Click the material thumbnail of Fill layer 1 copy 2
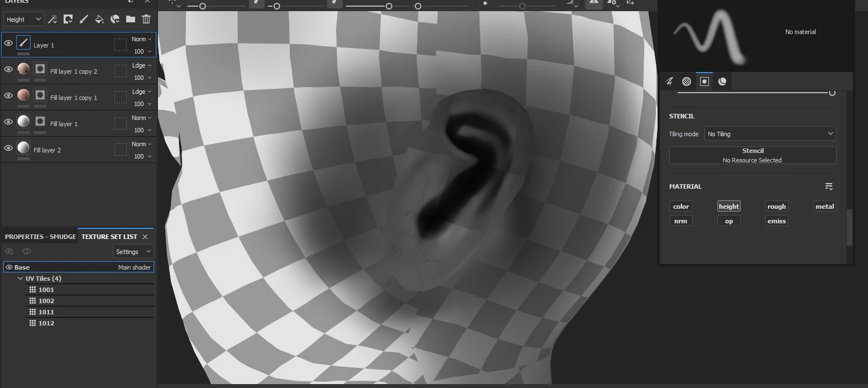This screenshot has height=388, width=868. tap(23, 69)
